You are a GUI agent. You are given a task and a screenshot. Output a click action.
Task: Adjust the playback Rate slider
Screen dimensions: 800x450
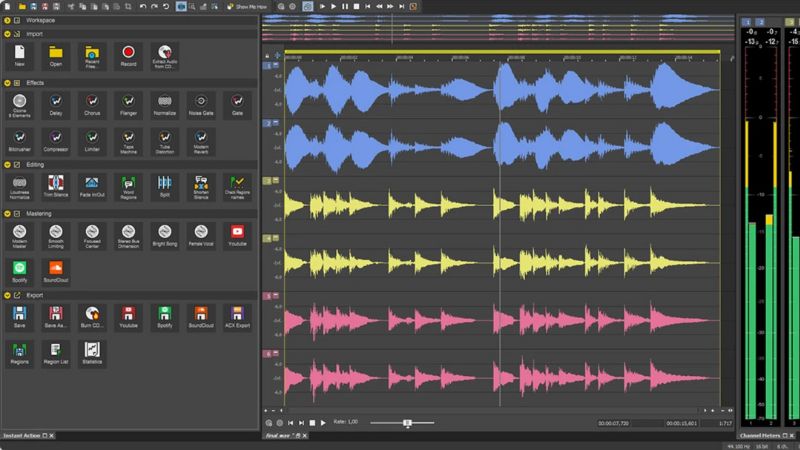407,423
